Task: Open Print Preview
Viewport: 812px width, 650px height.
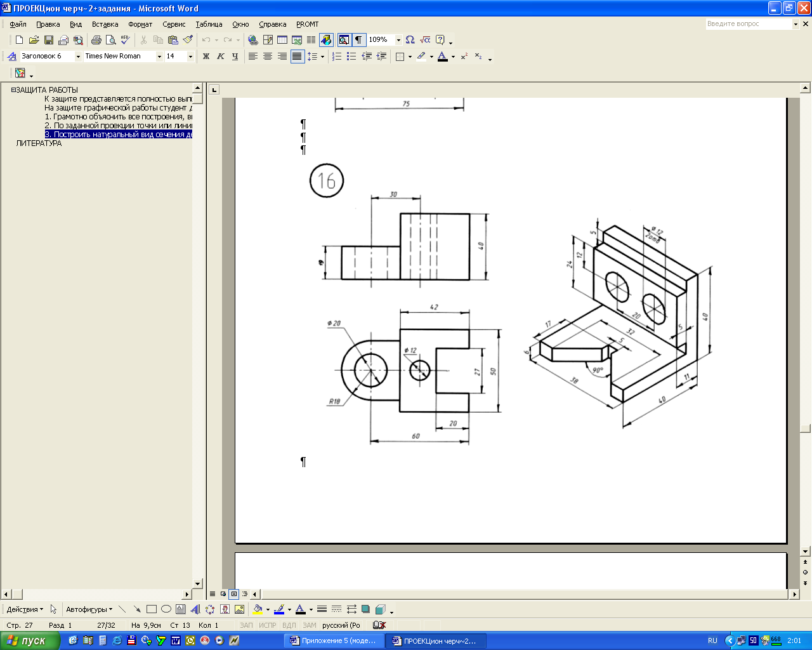Action: coord(111,40)
